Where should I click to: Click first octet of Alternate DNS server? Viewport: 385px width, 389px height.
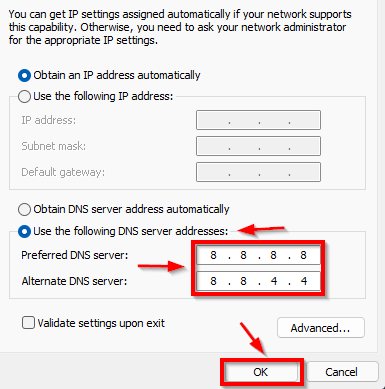click(213, 281)
